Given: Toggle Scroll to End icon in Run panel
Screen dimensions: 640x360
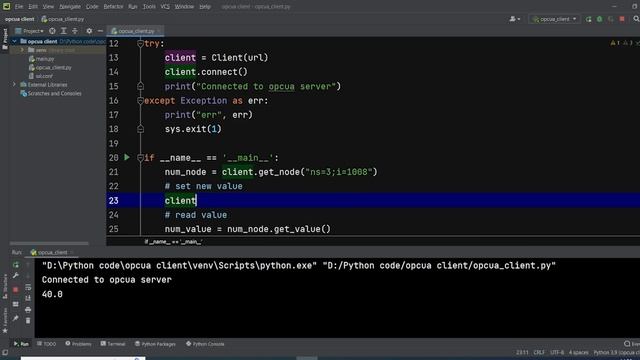Looking at the screenshot, I should [x=28, y=298].
